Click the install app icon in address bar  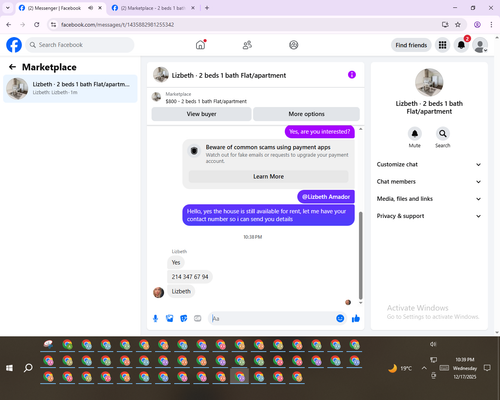coord(445,25)
